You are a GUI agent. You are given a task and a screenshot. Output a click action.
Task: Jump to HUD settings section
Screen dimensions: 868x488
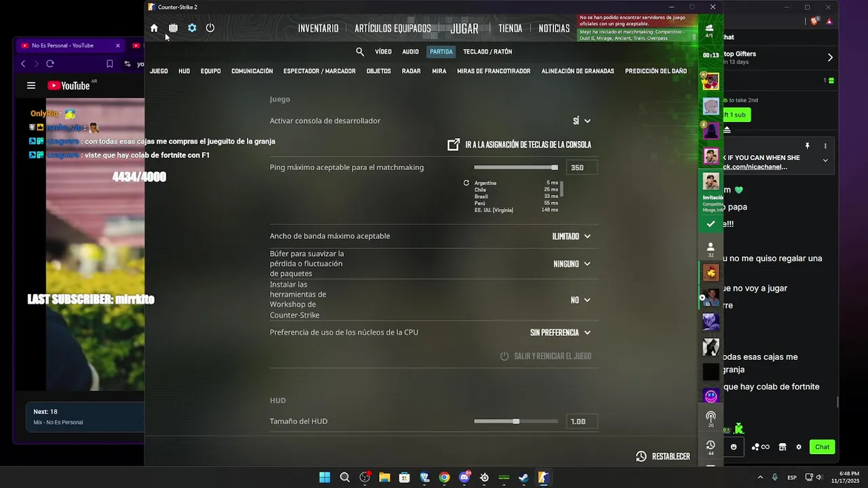[184, 71]
